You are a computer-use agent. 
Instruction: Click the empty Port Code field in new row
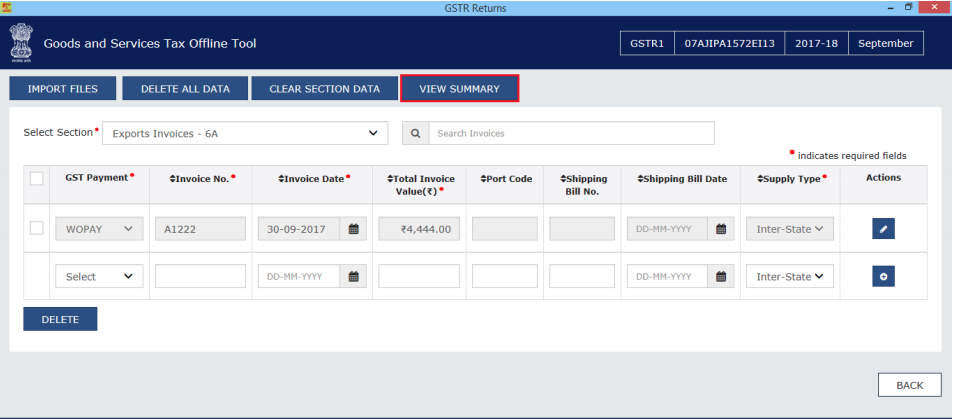tap(504, 276)
